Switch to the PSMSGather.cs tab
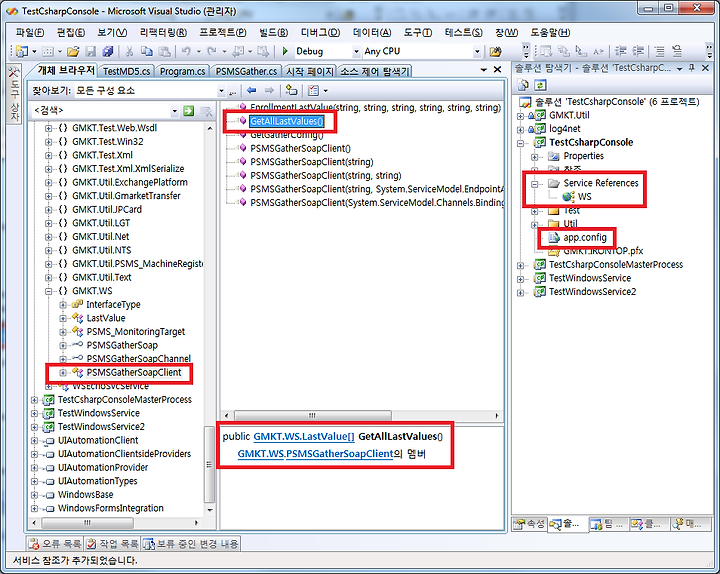This screenshot has height=574, width=720. (246, 71)
